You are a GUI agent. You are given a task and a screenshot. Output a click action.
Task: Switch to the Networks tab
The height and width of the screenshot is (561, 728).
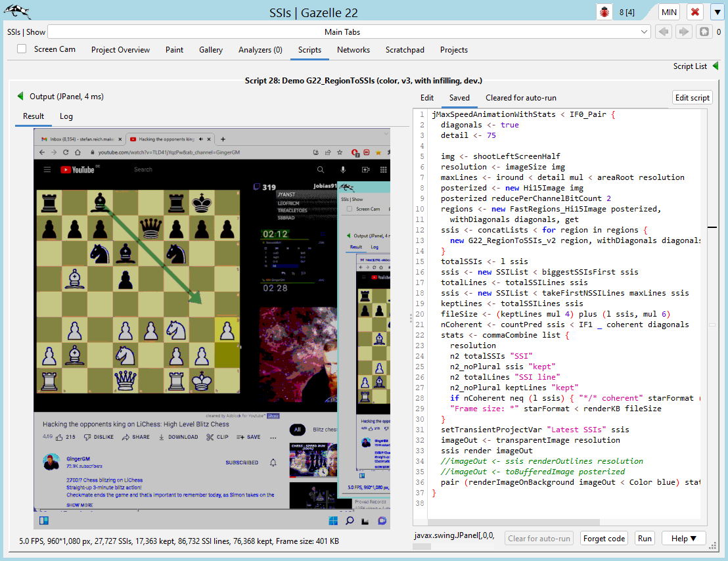coord(353,50)
